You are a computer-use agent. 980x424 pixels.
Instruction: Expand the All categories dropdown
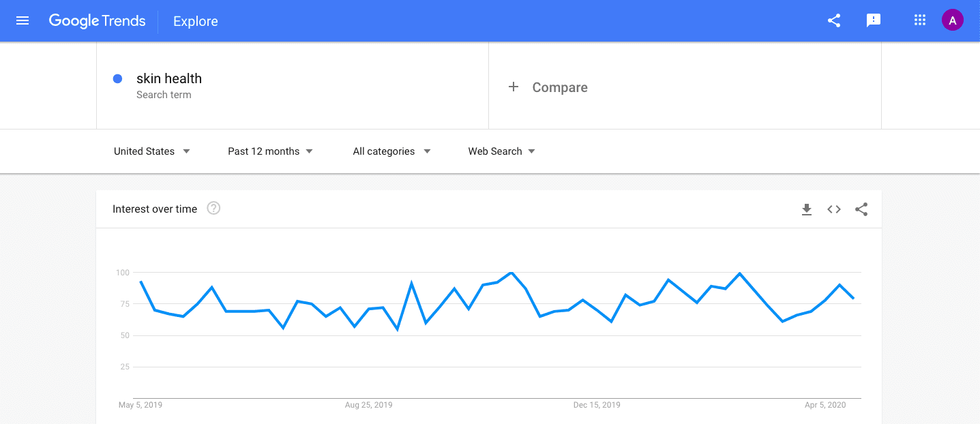point(391,151)
